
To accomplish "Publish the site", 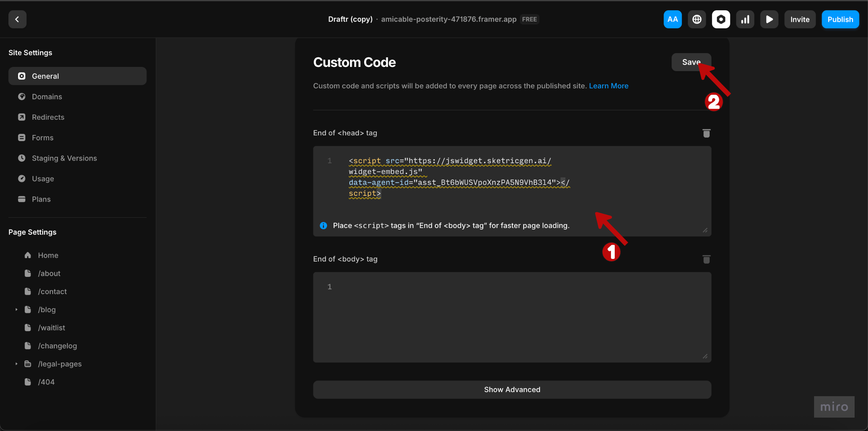I will tap(840, 19).
